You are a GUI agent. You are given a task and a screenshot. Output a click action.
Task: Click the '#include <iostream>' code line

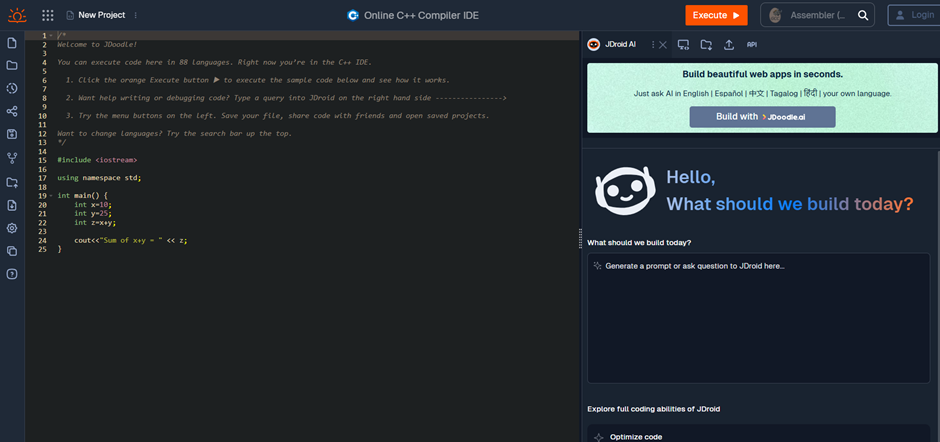tap(97, 160)
